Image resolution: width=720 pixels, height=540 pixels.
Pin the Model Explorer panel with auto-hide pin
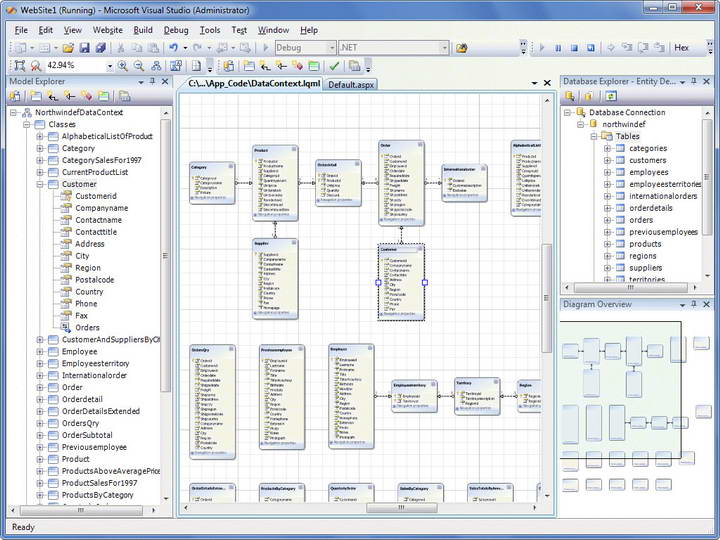click(x=152, y=81)
